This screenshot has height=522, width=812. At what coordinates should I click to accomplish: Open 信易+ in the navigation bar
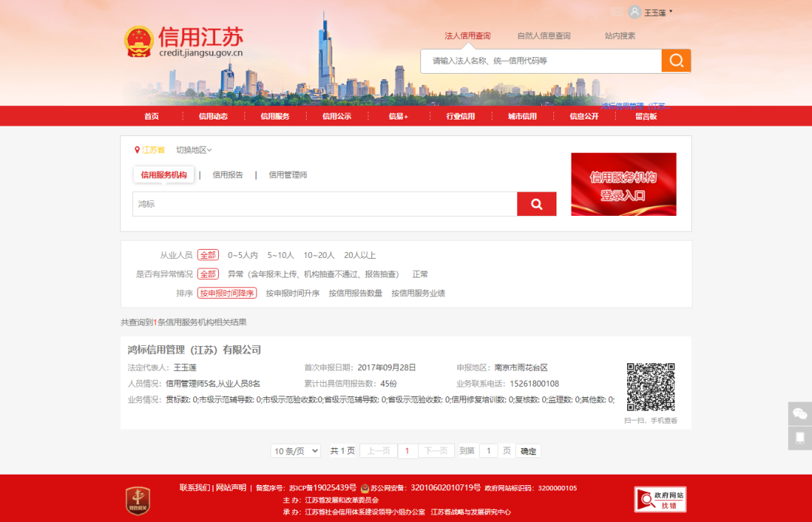(398, 117)
